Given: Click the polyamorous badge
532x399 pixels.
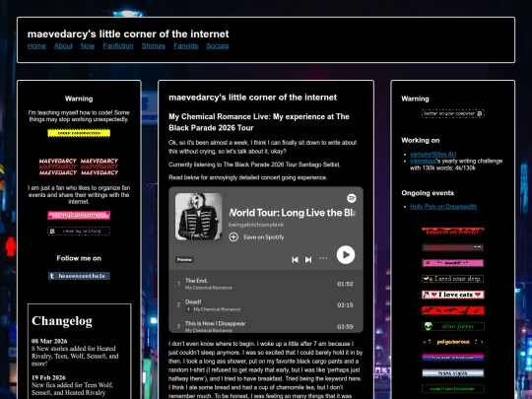Looking at the screenshot, I should (453, 342).
